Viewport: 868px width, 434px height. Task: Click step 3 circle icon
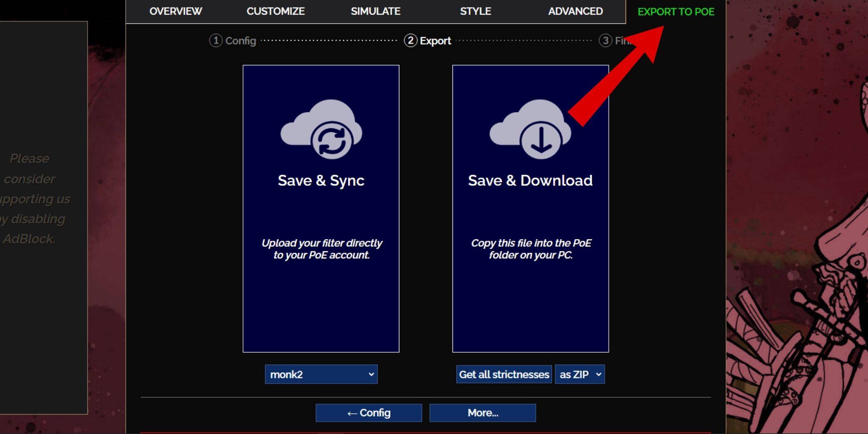[x=605, y=41]
